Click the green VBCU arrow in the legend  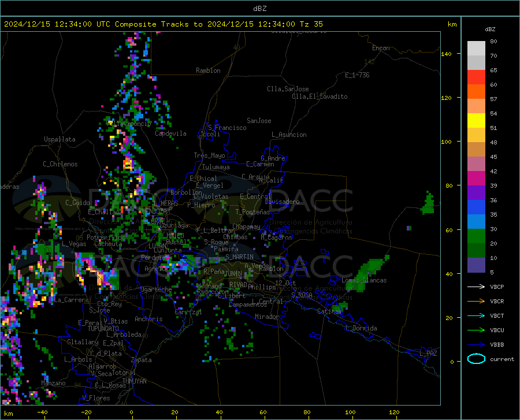[x=476, y=330]
